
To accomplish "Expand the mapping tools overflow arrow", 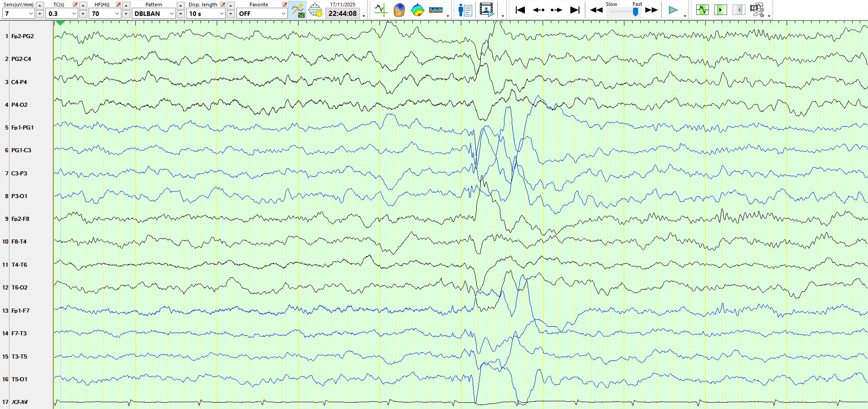I will click(x=448, y=16).
